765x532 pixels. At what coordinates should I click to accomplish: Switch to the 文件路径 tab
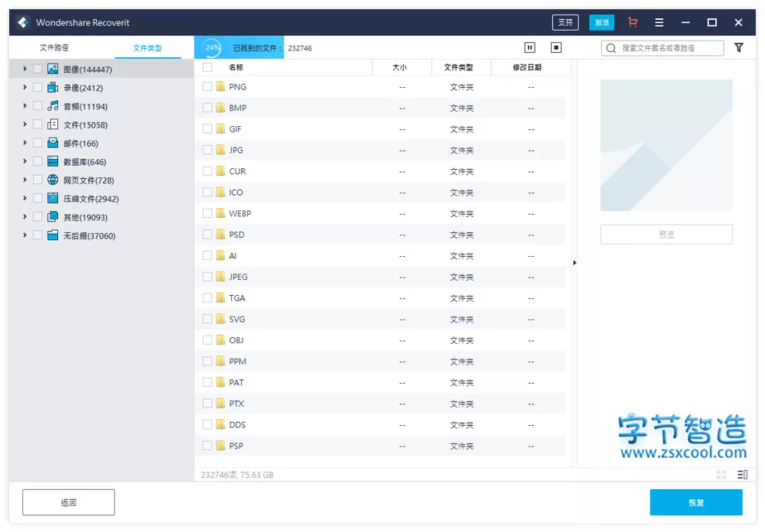tap(54, 47)
